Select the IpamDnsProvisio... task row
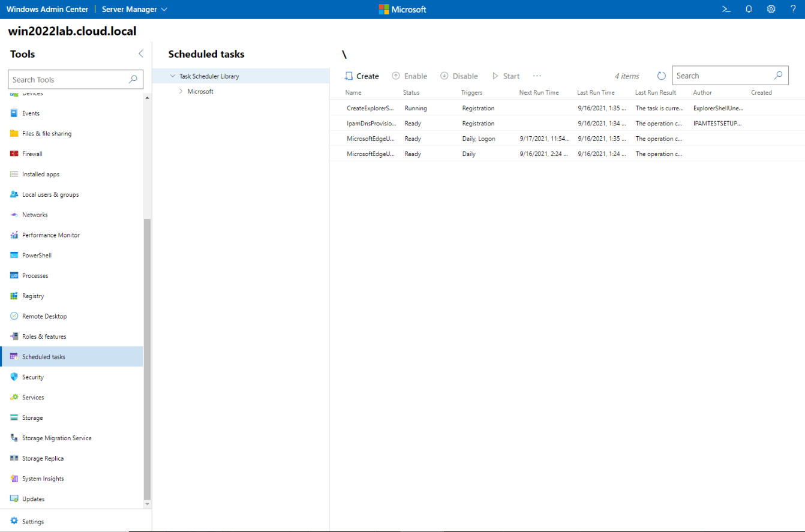This screenshot has height=532, width=805. (x=567, y=124)
